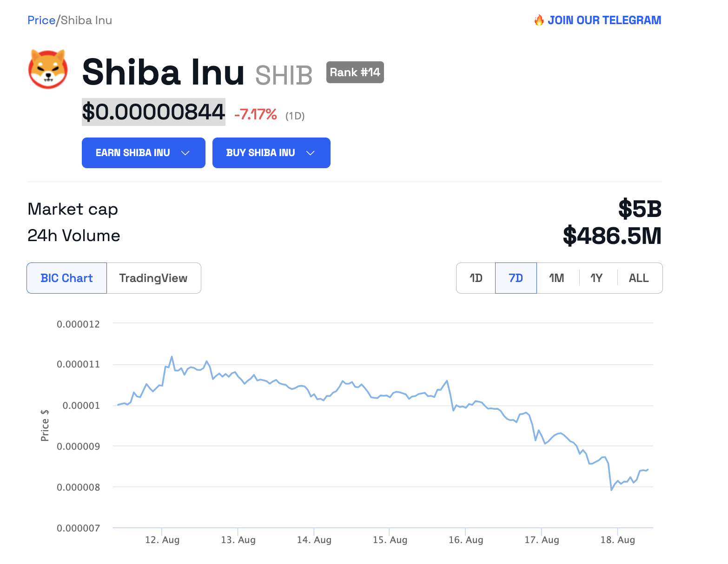
Task: Follow the Join Our Telegram link
Action: [x=604, y=20]
